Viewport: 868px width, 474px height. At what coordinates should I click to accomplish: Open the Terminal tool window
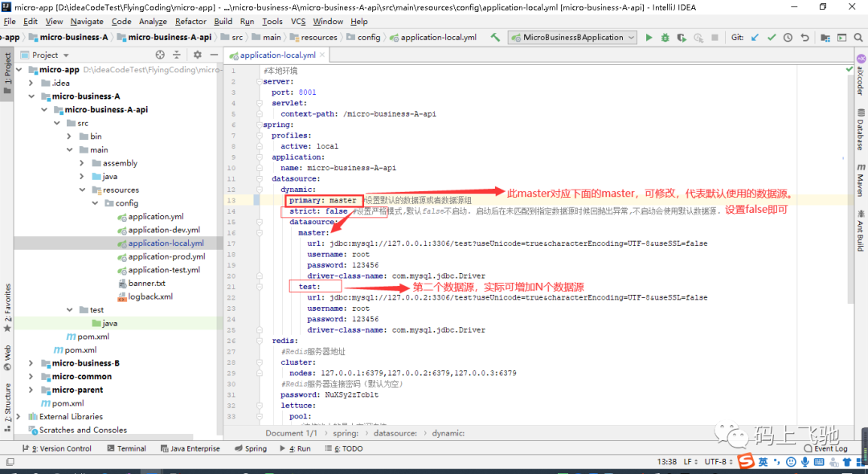click(127, 448)
